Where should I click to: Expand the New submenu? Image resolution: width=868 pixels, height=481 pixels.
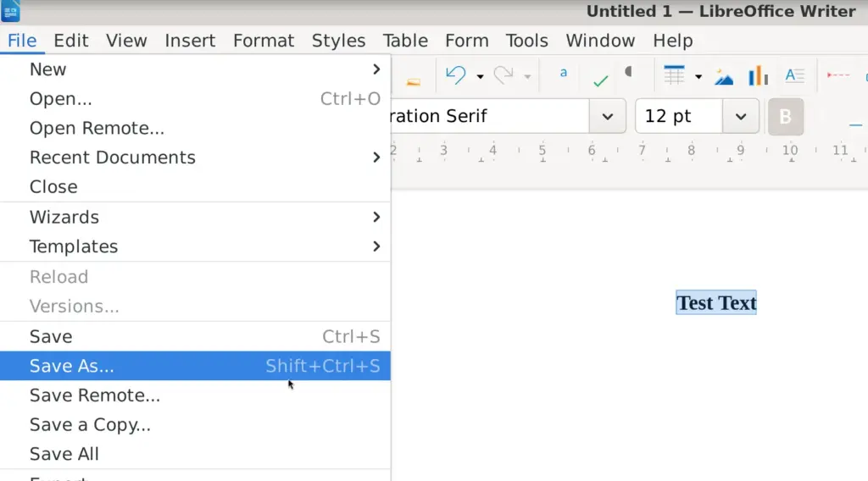tap(195, 69)
